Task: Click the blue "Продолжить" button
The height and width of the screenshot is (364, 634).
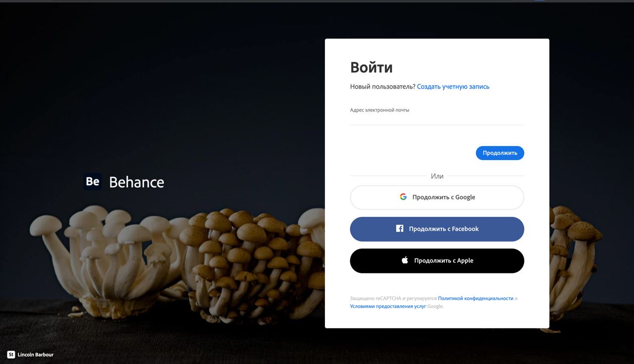Action: click(x=500, y=153)
